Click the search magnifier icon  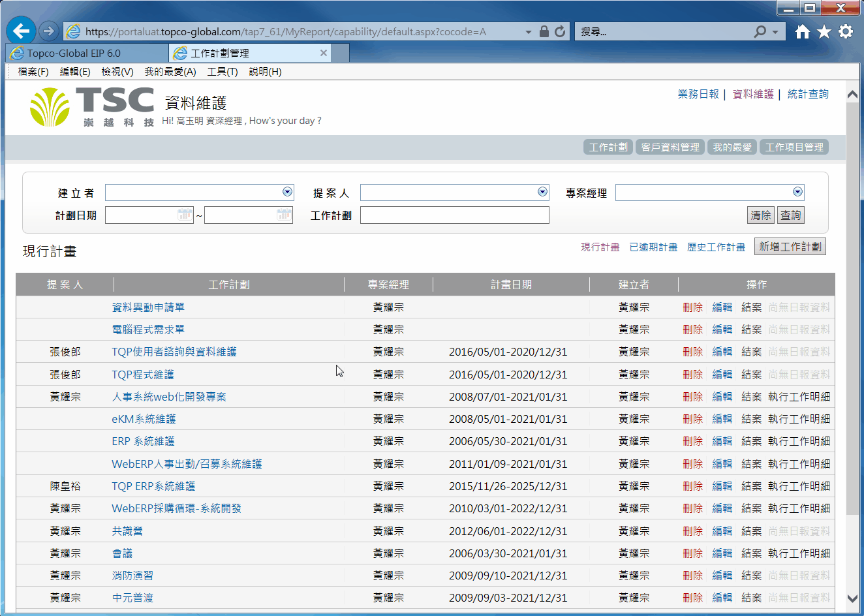(x=760, y=31)
